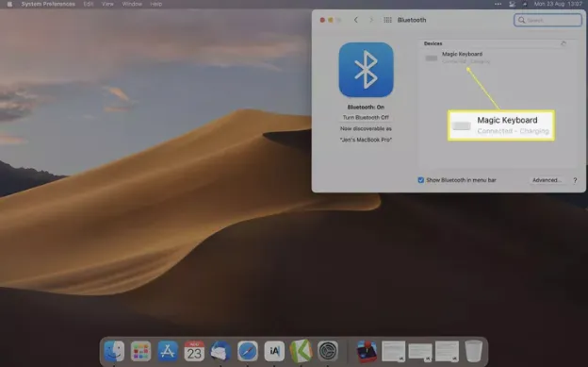
Task: Open the last document thumbnail before Trash
Action: tap(447, 352)
